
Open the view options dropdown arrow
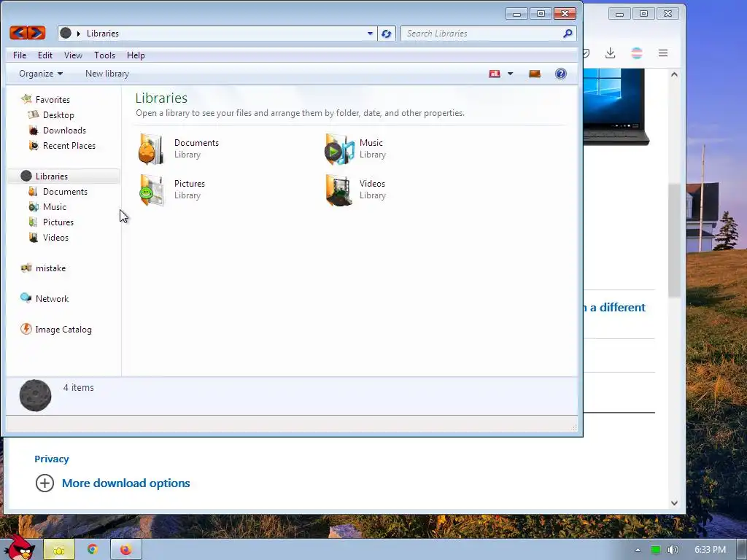pos(510,74)
